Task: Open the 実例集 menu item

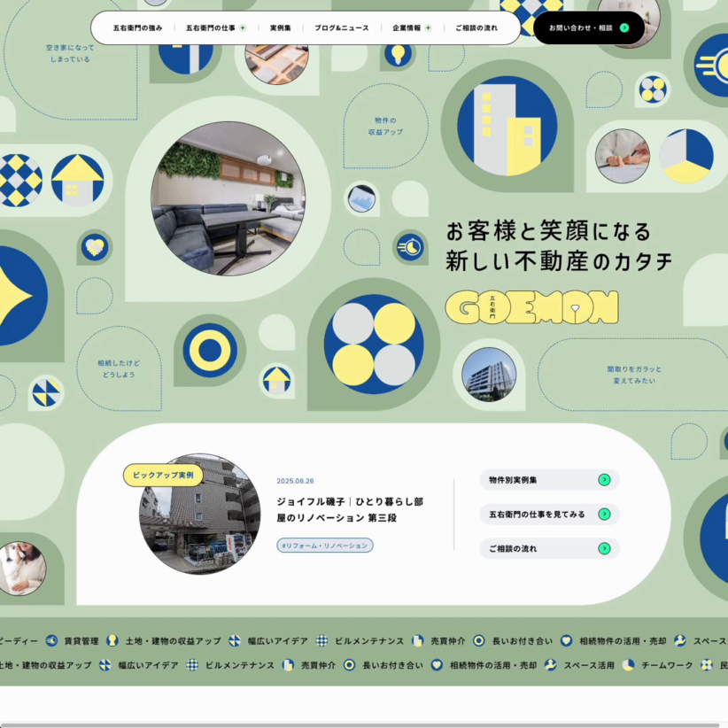Action: (280, 27)
